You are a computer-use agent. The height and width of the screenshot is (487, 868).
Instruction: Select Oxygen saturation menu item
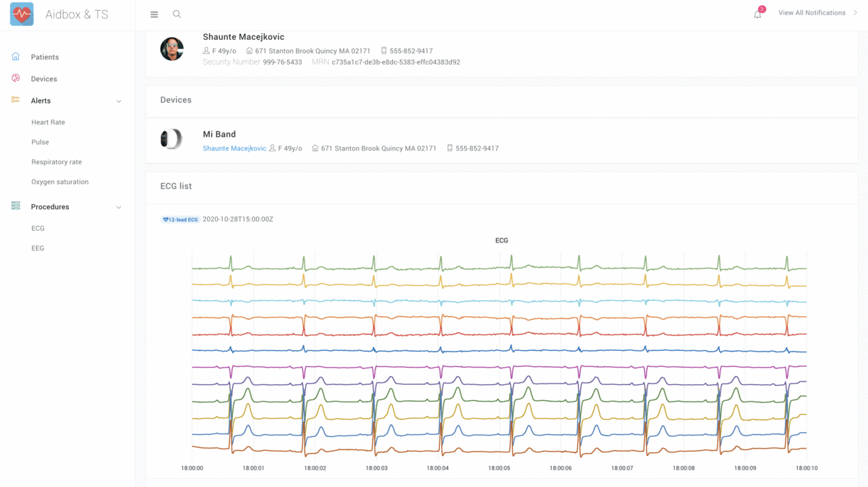point(59,182)
